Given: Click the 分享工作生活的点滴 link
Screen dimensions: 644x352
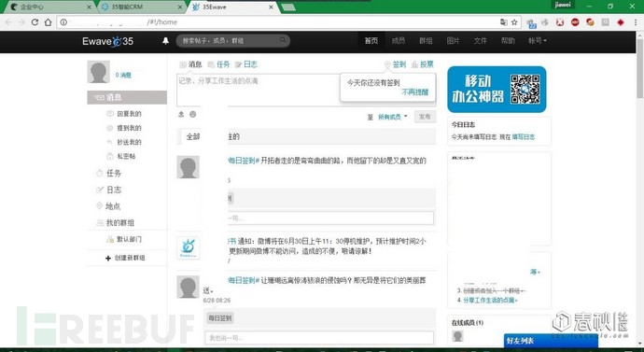Looking at the screenshot, I should coord(490,301).
